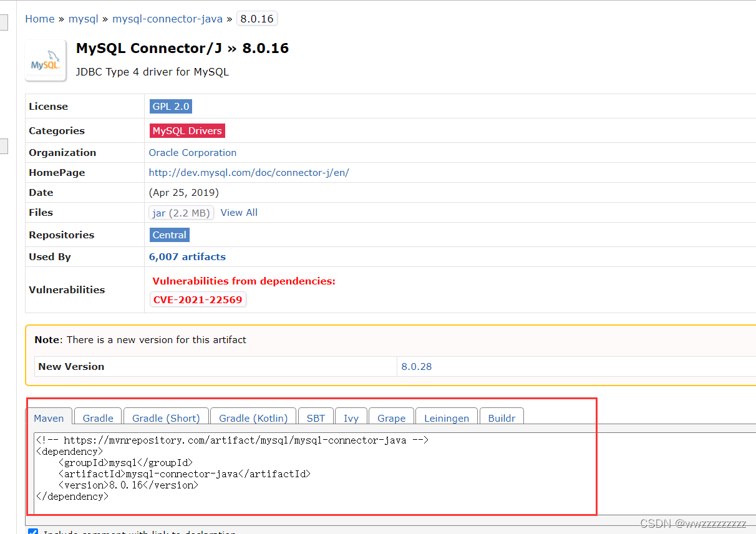Open the MySQL Drivers category tag
Image resolution: width=756 pixels, height=534 pixels.
click(x=187, y=131)
